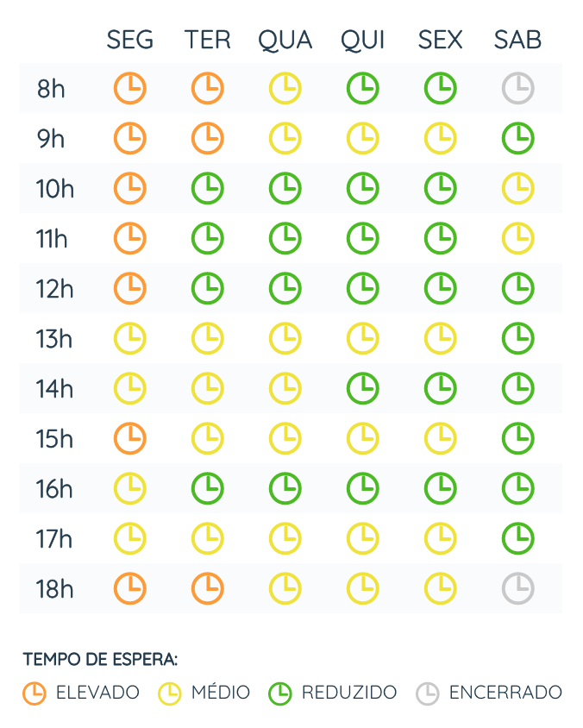Click the Saturday 18h grey clock icon

click(518, 588)
